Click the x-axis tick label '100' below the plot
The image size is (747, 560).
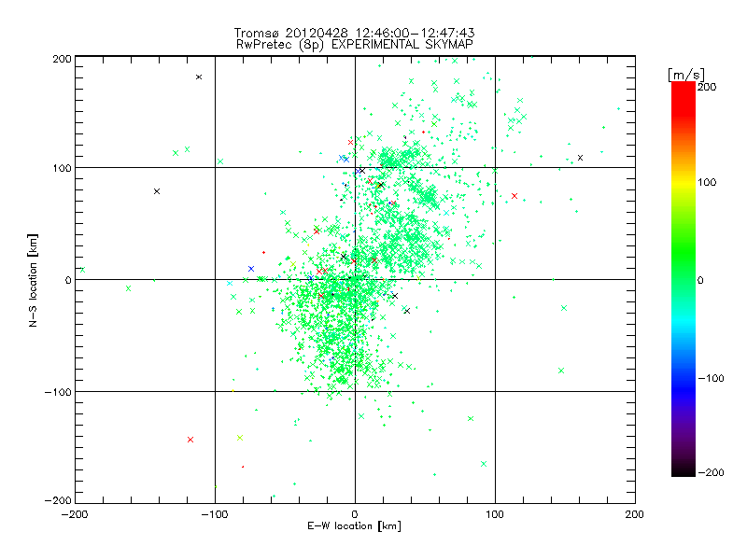point(495,514)
